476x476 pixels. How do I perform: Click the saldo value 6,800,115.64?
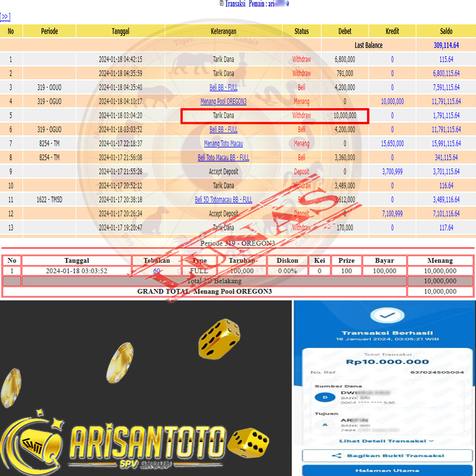point(446,73)
